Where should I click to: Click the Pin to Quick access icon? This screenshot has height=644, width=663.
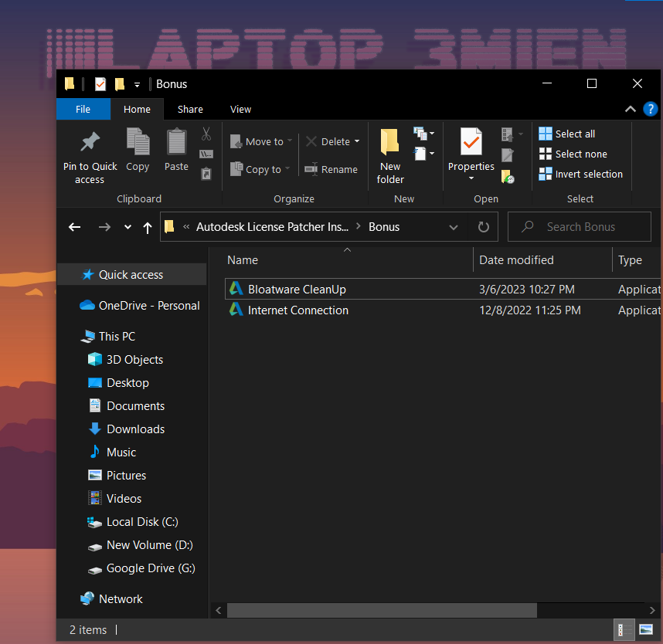(x=90, y=142)
